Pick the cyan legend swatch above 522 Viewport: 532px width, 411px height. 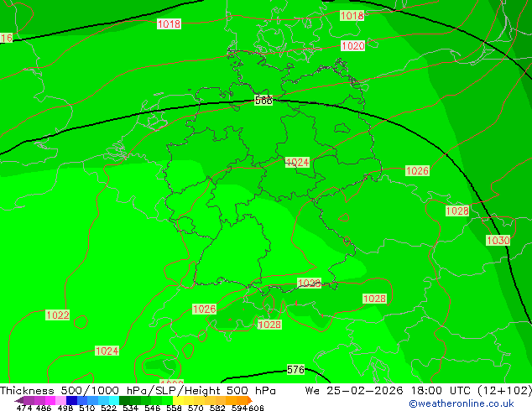pyautogui.click(x=114, y=400)
